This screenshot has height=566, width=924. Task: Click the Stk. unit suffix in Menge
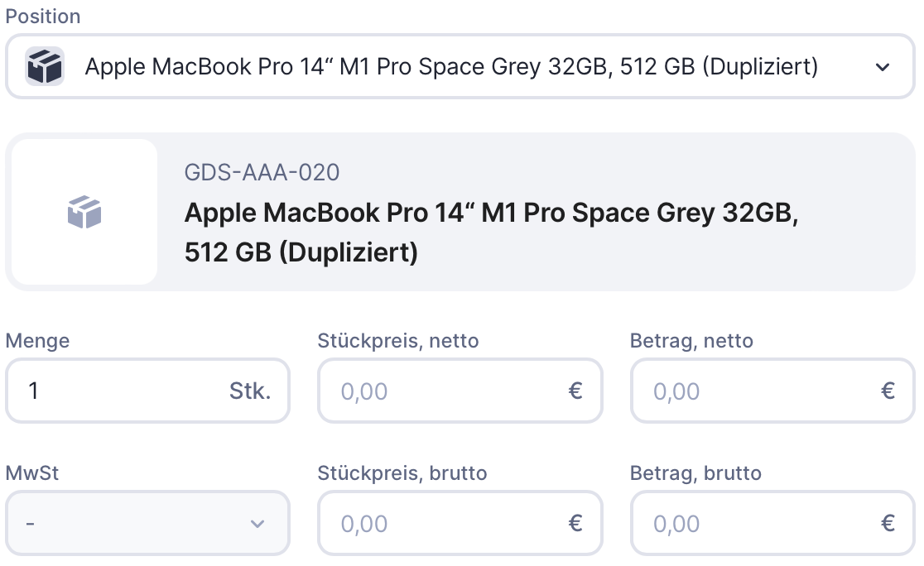coord(250,391)
